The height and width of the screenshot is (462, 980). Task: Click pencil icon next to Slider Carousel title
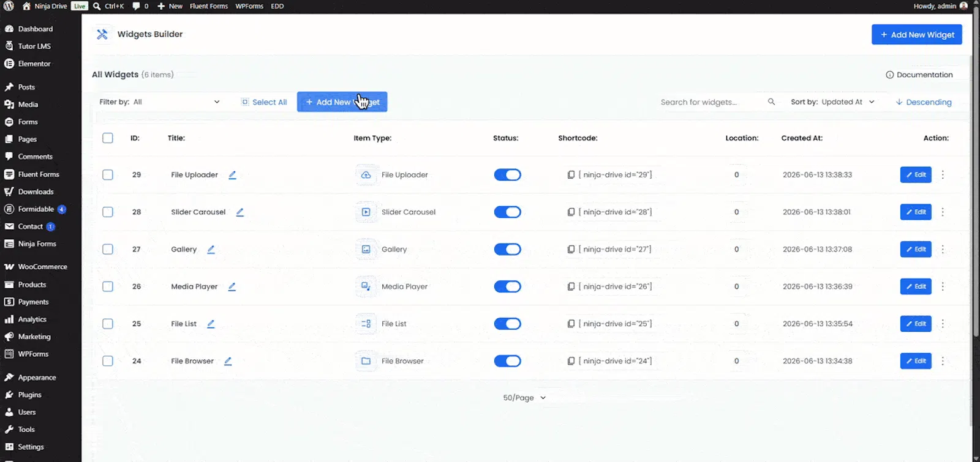coord(239,212)
